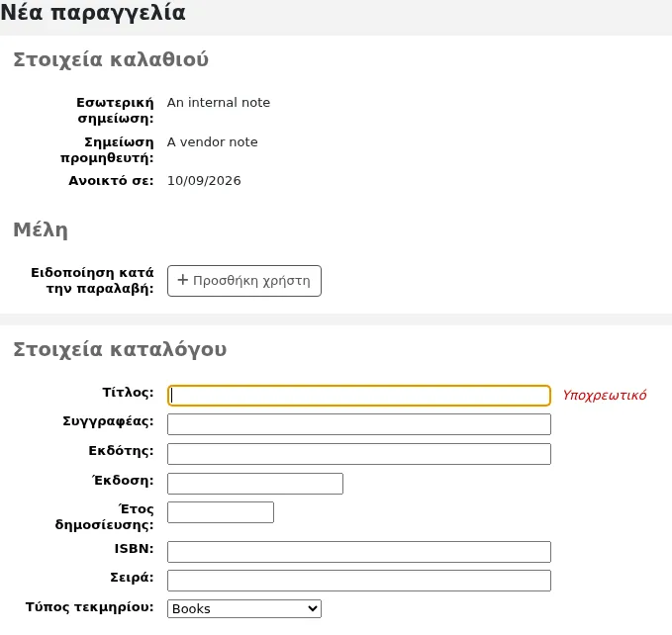Viewport: 672px width, 635px height.
Task: Click the ISBN label
Action: tap(134, 549)
